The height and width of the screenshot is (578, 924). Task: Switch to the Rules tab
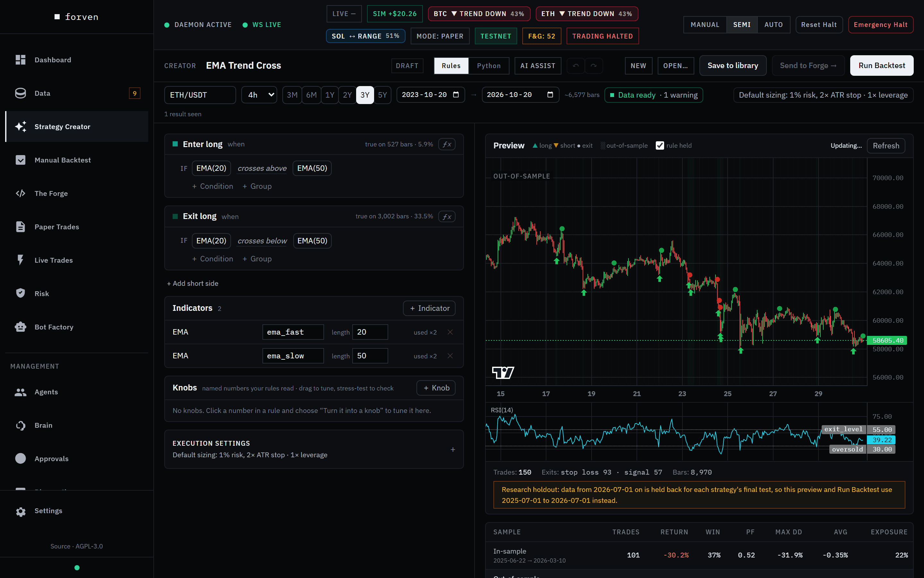tap(451, 66)
